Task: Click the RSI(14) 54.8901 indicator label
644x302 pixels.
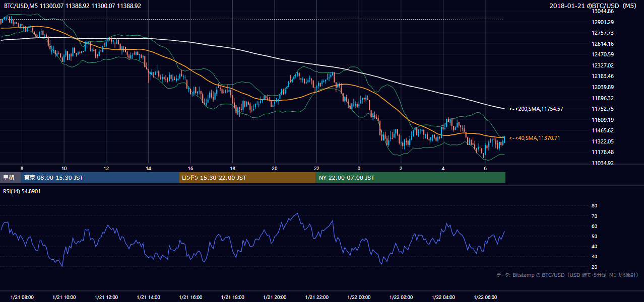Action: (x=22, y=191)
